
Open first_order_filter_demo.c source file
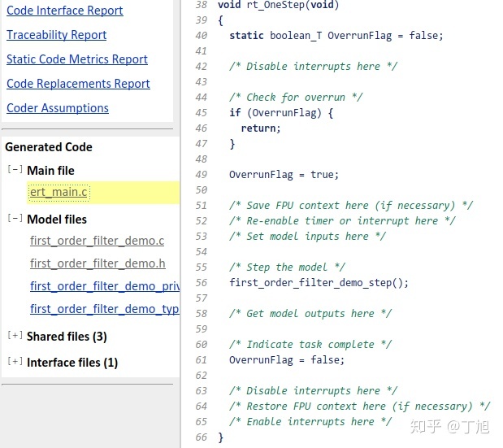point(98,241)
